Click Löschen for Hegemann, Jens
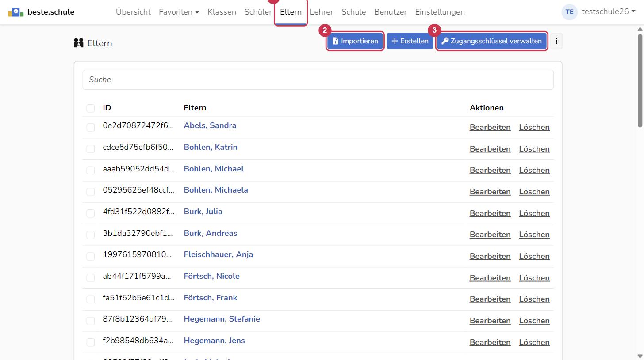This screenshot has width=644, height=360. [x=534, y=342]
